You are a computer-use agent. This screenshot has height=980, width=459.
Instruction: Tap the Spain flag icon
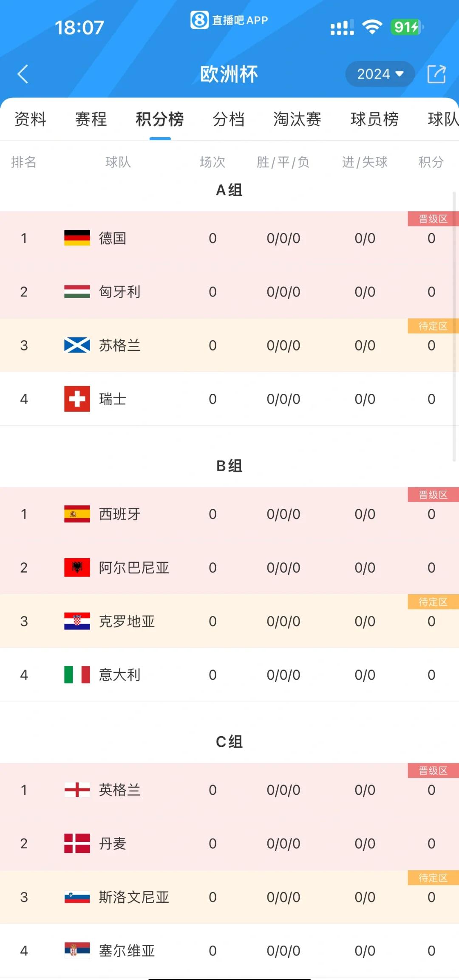[77, 514]
